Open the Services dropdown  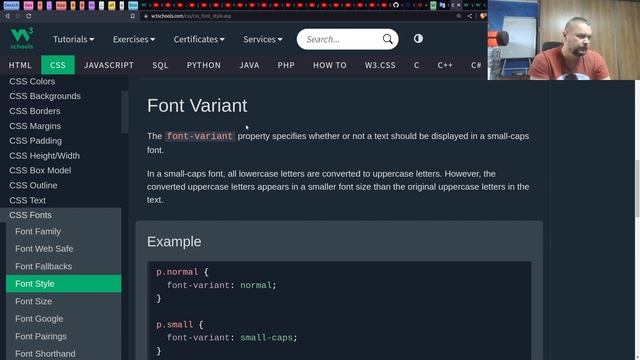click(263, 39)
